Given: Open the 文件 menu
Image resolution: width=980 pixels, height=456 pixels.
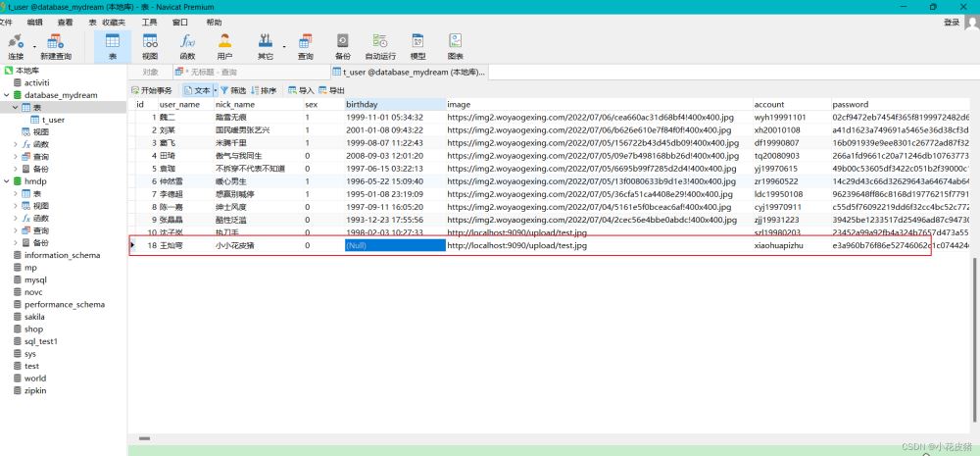Looking at the screenshot, I should [6, 22].
